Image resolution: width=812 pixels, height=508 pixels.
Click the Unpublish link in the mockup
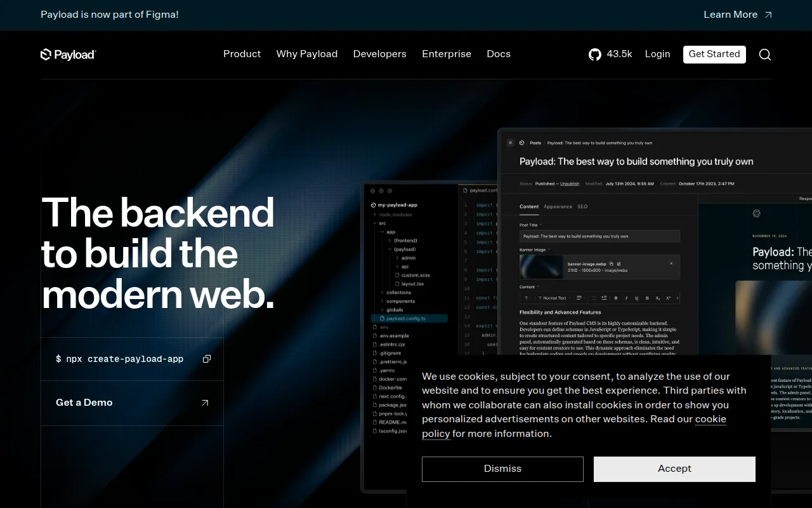coord(570,184)
